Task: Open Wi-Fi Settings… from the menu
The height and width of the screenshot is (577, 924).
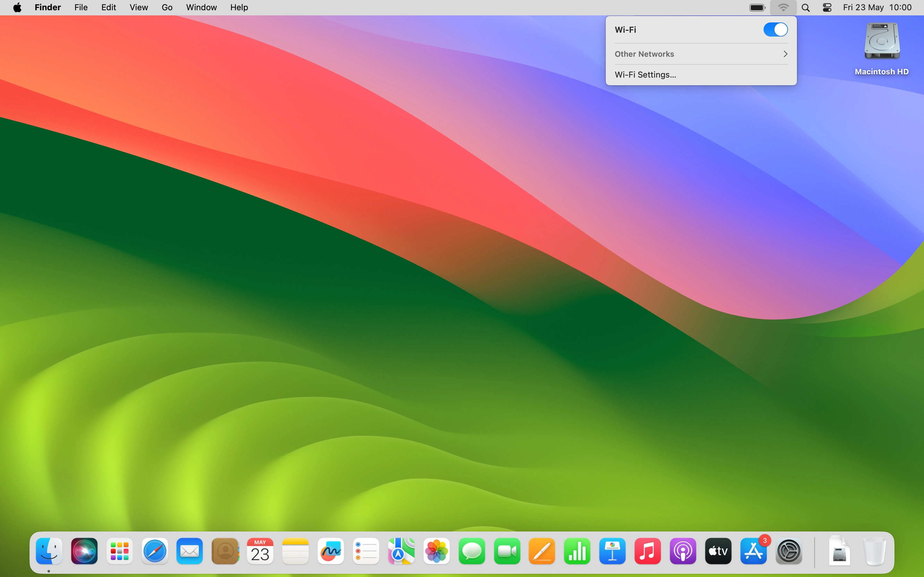Action: [x=645, y=75]
